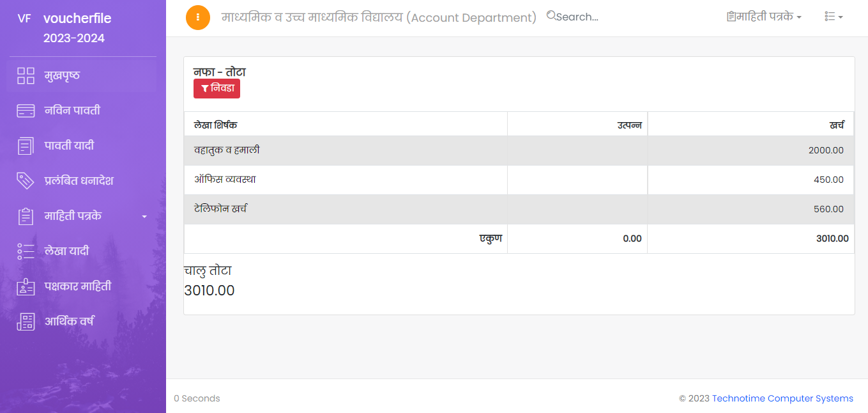The height and width of the screenshot is (413, 868).
Task: Click the search magnifier icon
Action: (551, 16)
